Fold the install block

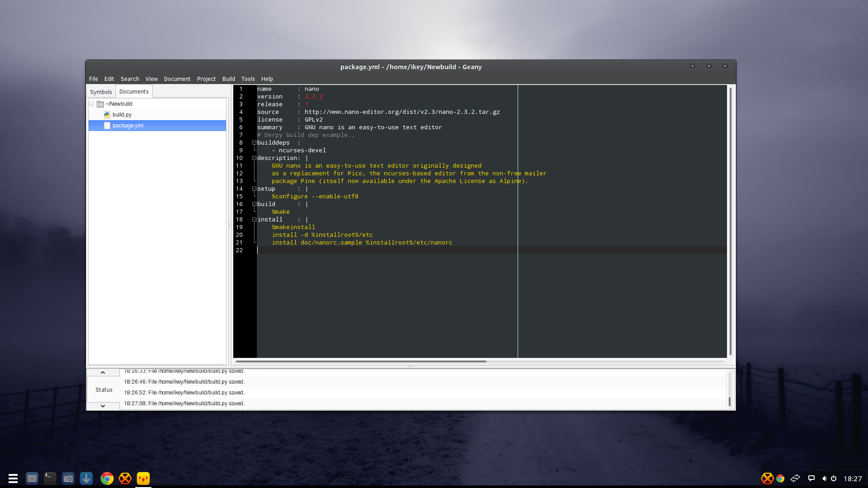(x=254, y=220)
